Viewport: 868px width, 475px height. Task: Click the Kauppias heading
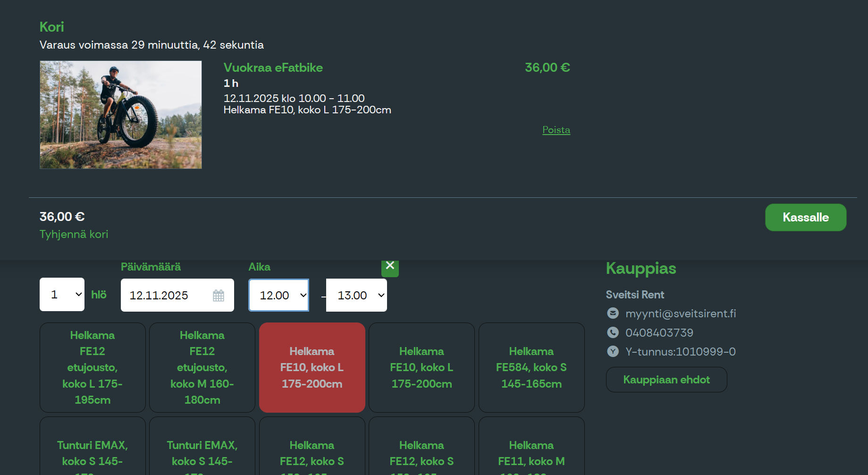pos(641,268)
